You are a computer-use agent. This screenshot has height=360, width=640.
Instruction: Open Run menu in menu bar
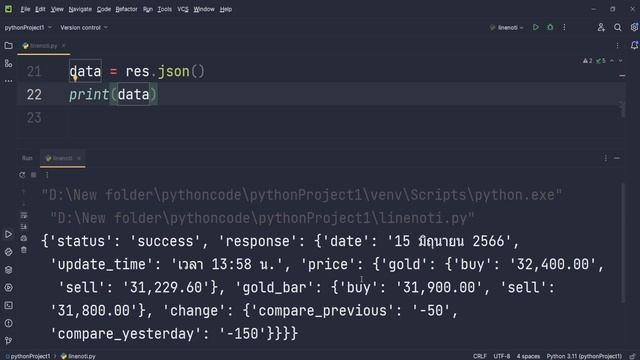pos(148,9)
